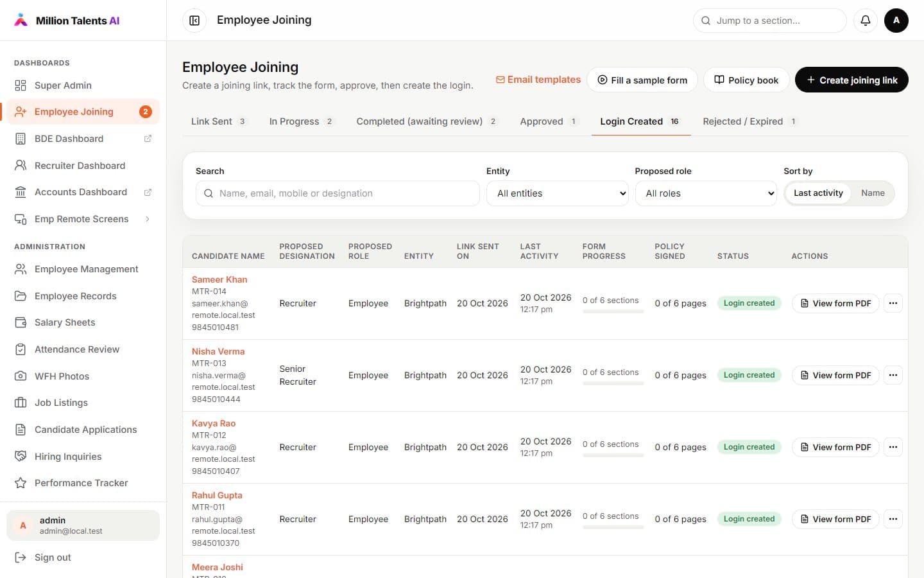Click the Employee Joining person-plus icon

pyautogui.click(x=21, y=112)
